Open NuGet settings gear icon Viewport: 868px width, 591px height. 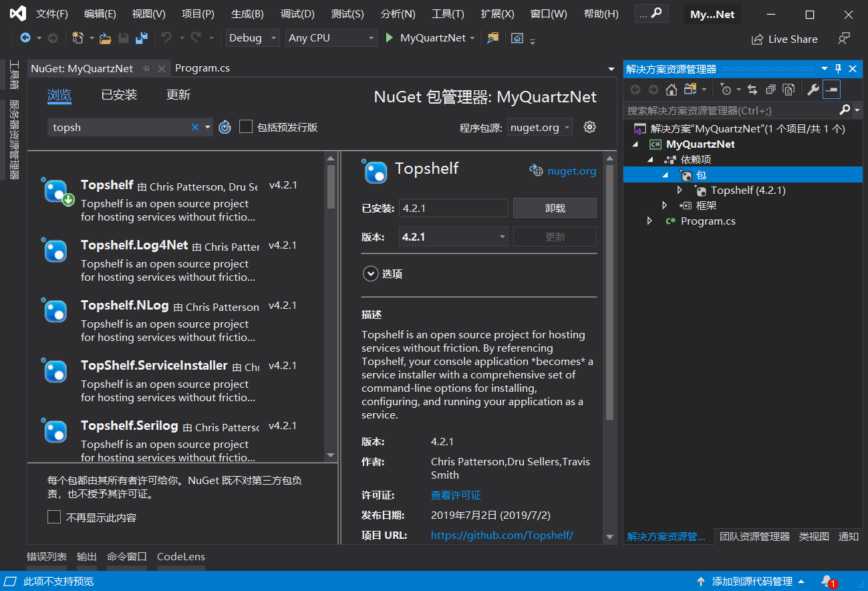click(x=589, y=127)
